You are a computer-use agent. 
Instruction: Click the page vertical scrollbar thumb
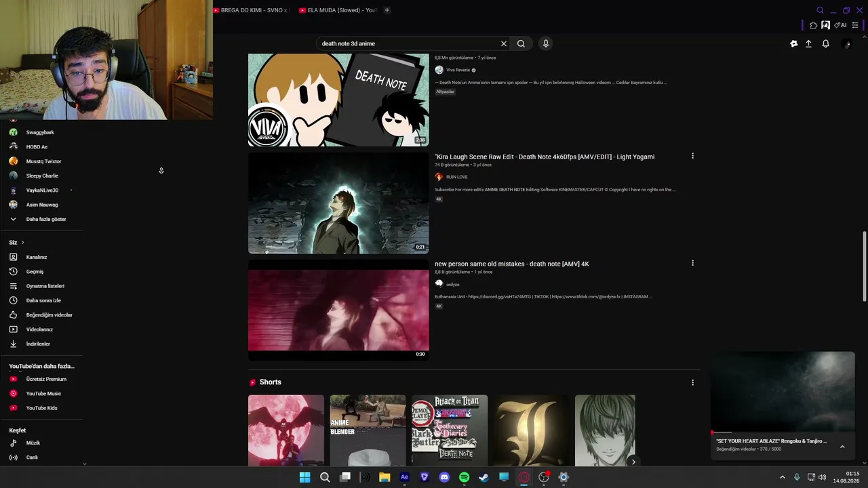tap(864, 266)
